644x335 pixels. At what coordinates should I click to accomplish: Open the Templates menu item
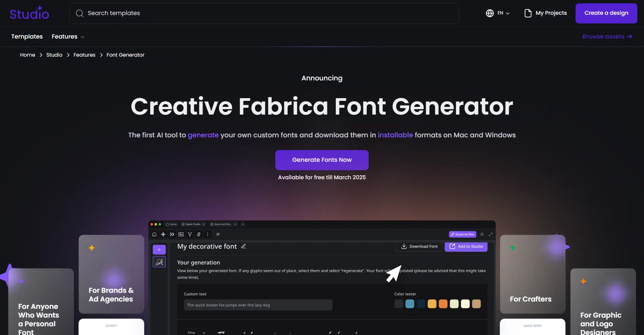tap(27, 37)
